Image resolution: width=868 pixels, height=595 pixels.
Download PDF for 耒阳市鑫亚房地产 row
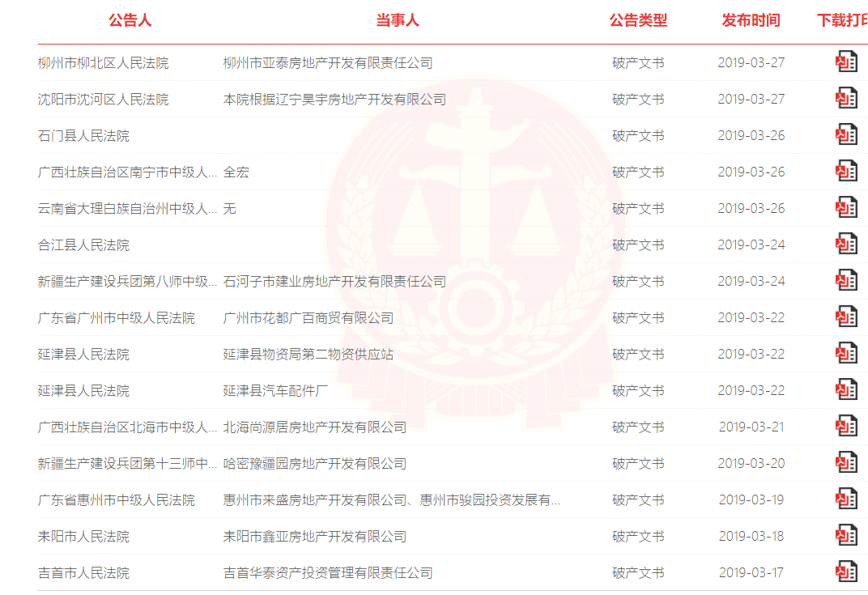[x=846, y=536]
